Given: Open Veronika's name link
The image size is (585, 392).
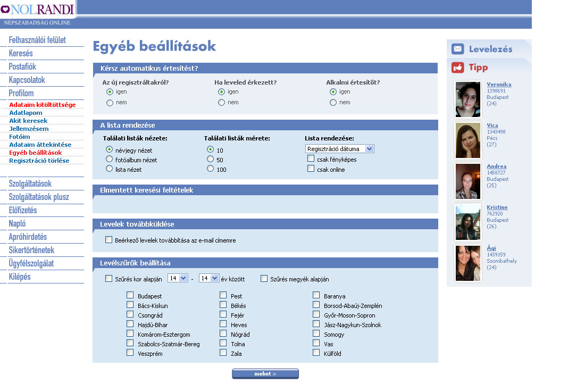Looking at the screenshot, I should tap(499, 84).
